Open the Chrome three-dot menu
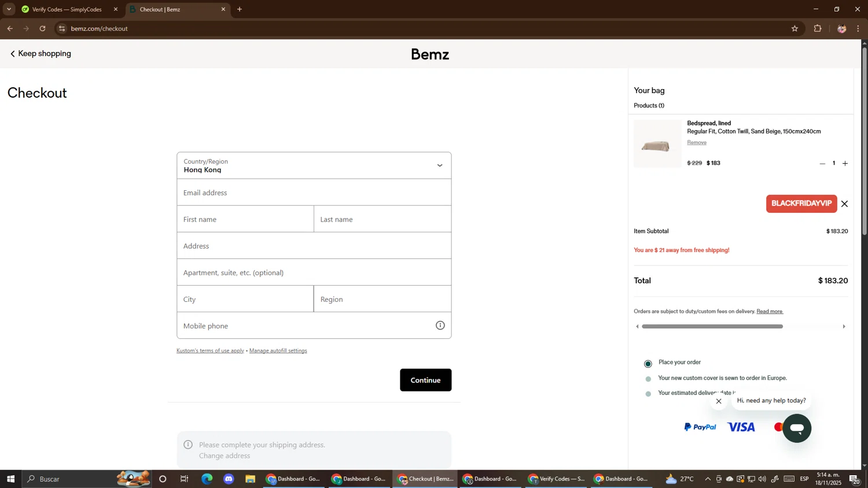 tap(858, 28)
